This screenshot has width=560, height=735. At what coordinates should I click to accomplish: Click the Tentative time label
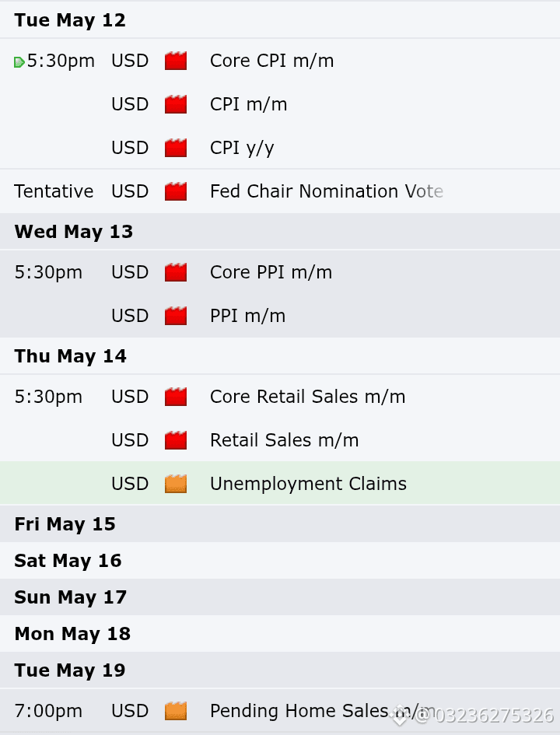click(x=54, y=191)
